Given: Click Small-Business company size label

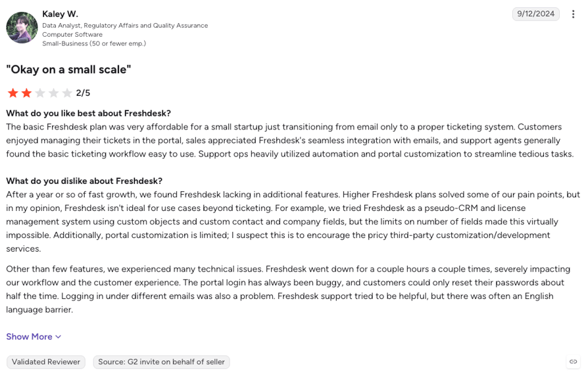Looking at the screenshot, I should tap(94, 43).
